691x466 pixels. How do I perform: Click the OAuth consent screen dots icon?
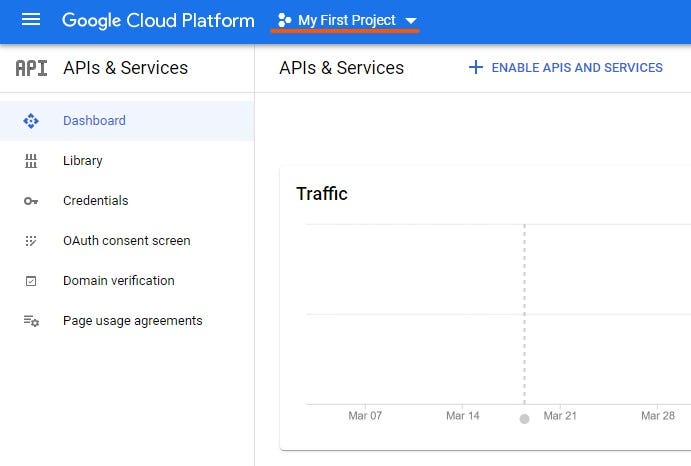coord(31,241)
